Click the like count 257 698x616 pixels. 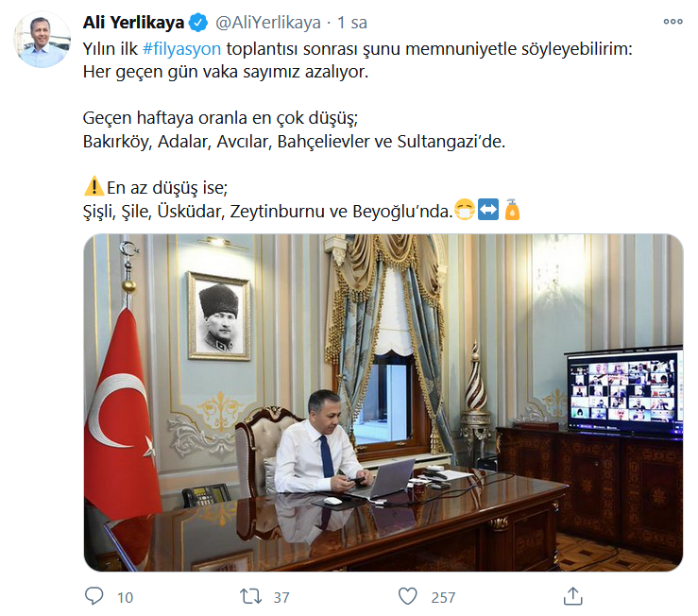pyautogui.click(x=443, y=597)
